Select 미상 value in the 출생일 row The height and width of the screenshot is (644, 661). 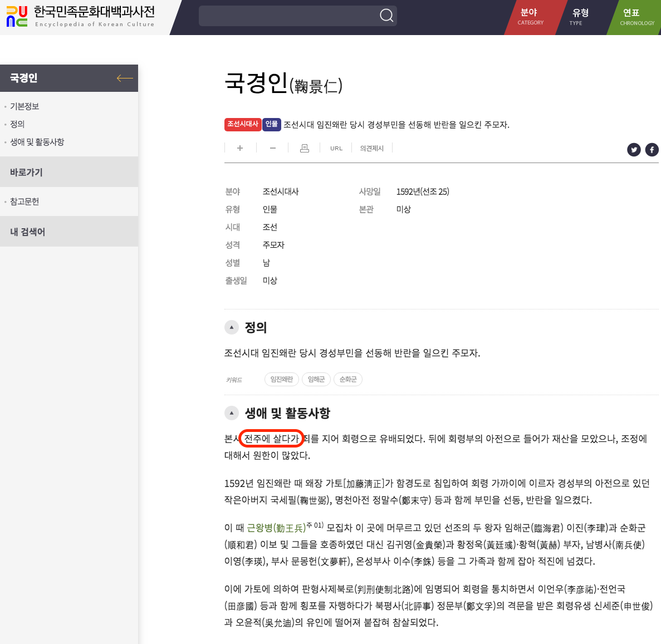pos(270,281)
